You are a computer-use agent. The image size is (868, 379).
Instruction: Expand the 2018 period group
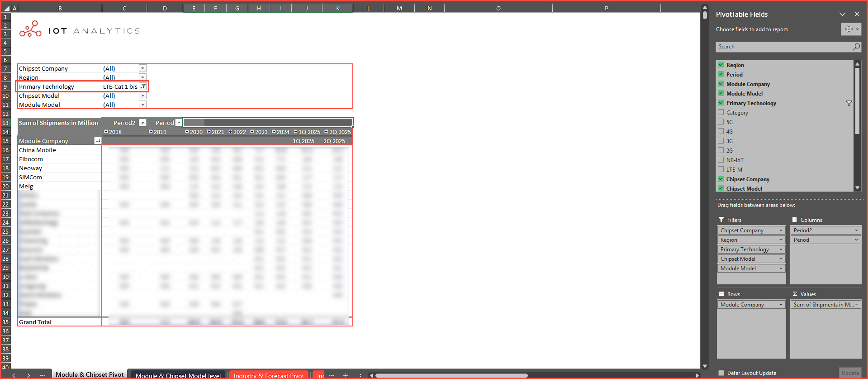point(106,132)
